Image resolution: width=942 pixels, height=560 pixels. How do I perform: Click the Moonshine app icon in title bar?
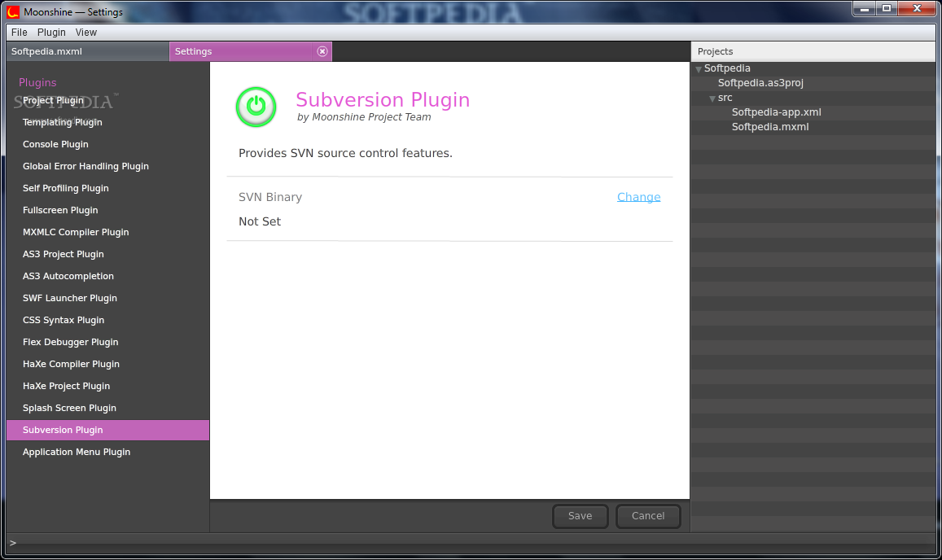click(12, 11)
